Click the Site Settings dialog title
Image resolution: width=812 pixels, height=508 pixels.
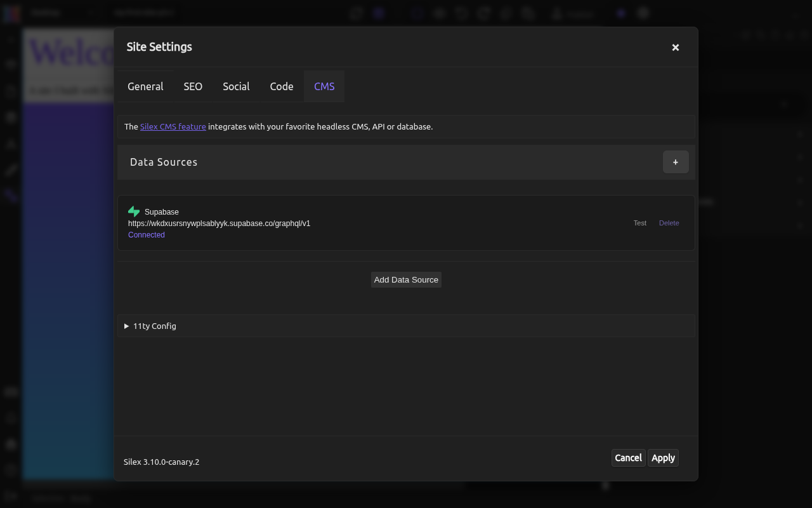[x=159, y=47]
